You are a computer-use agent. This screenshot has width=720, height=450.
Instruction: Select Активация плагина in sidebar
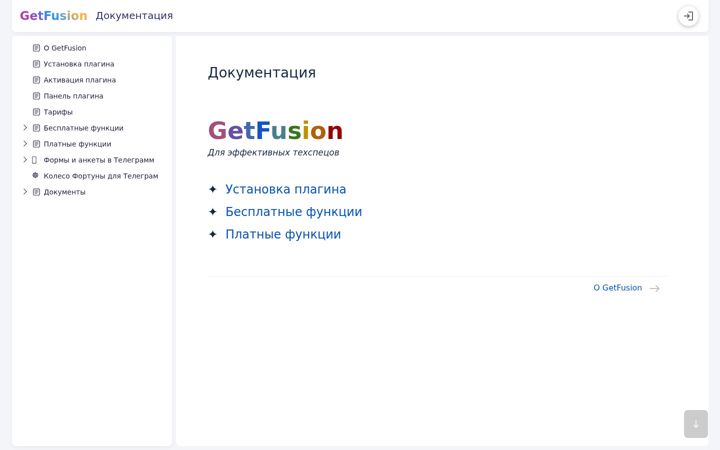click(79, 80)
